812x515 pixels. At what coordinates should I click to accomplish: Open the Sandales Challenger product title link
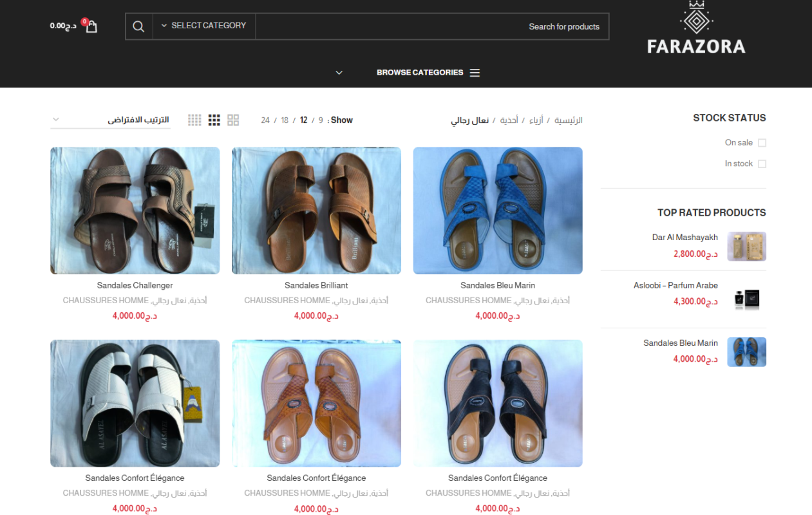click(x=135, y=285)
